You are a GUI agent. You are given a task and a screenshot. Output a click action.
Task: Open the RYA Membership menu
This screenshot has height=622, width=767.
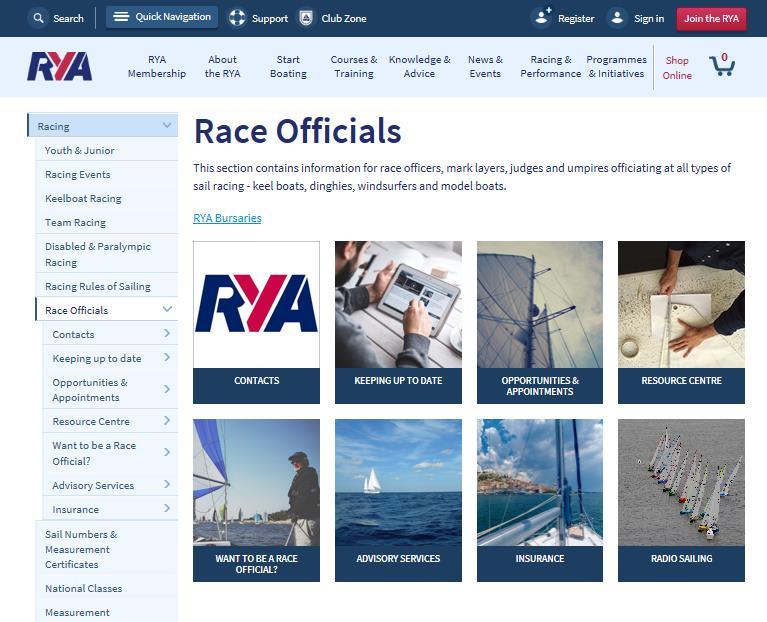click(x=157, y=67)
